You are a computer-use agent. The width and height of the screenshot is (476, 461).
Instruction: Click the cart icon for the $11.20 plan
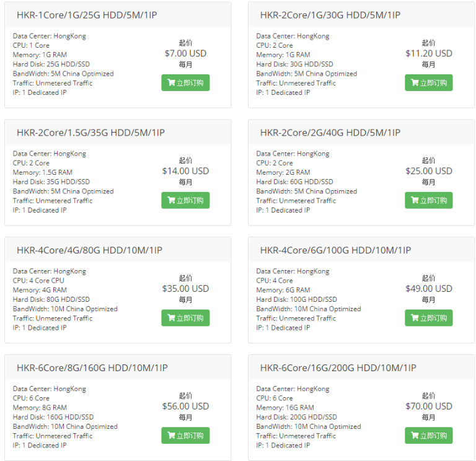pyautogui.click(x=415, y=83)
